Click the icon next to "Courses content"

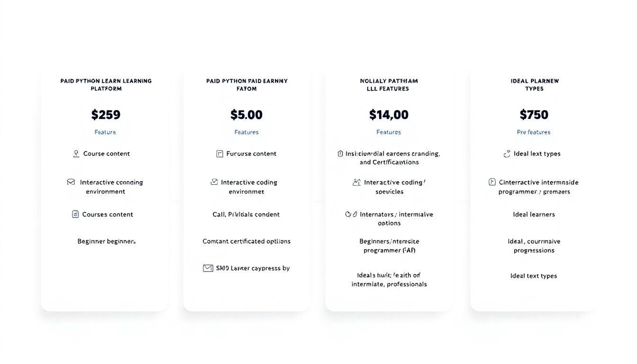75,214
